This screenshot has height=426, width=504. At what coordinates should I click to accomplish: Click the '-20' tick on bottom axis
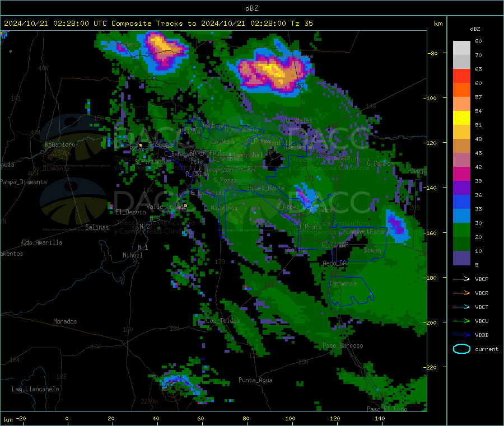[21, 418]
